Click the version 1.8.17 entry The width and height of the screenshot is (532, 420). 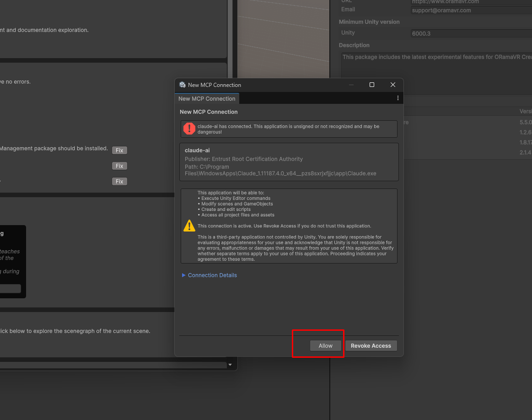tap(526, 142)
